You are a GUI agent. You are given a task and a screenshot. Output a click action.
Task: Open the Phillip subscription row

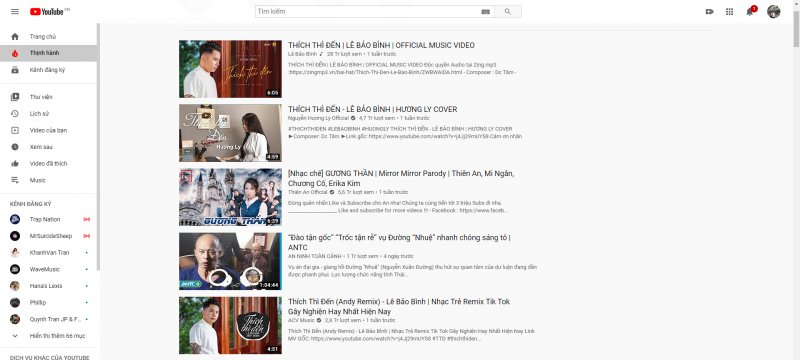coord(48,302)
